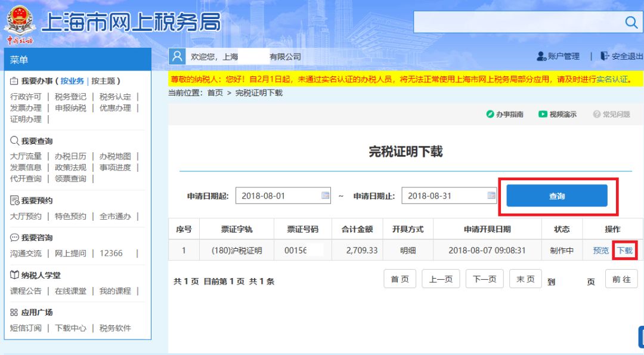Open 税务认定 menu item
This screenshot has width=644, height=355.
point(116,97)
